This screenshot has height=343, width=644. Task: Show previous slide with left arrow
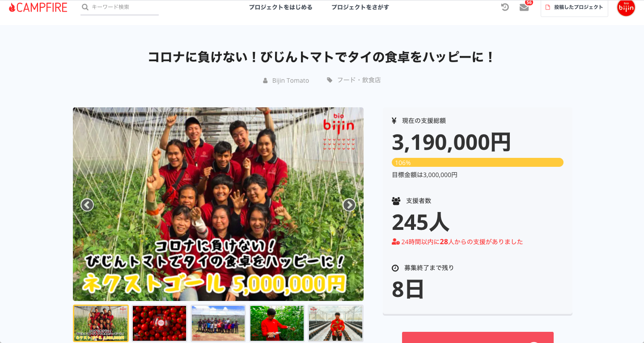pyautogui.click(x=87, y=205)
